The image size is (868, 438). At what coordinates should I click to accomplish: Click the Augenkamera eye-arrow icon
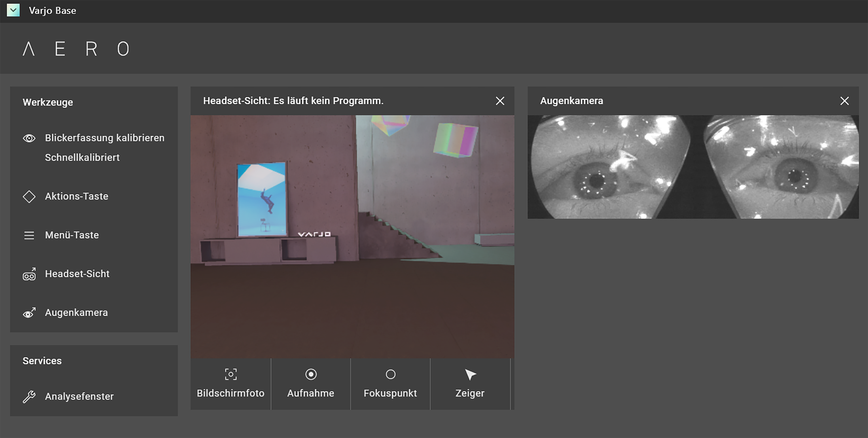point(29,313)
